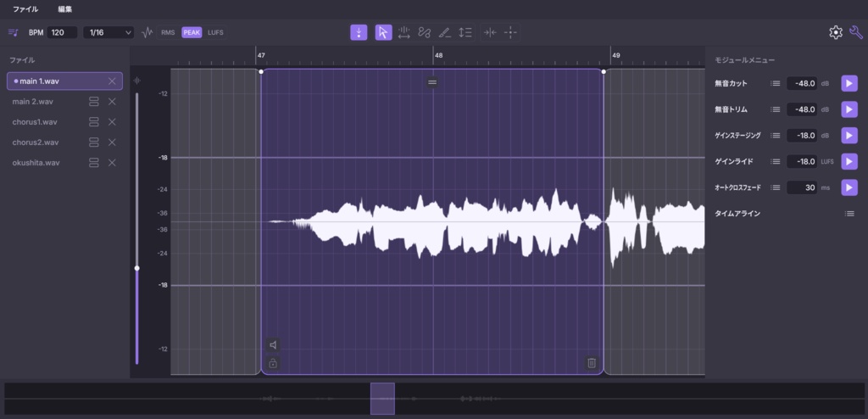Screen dimensions: 868x419
Task: Select LUFS metering mode
Action: tap(215, 33)
